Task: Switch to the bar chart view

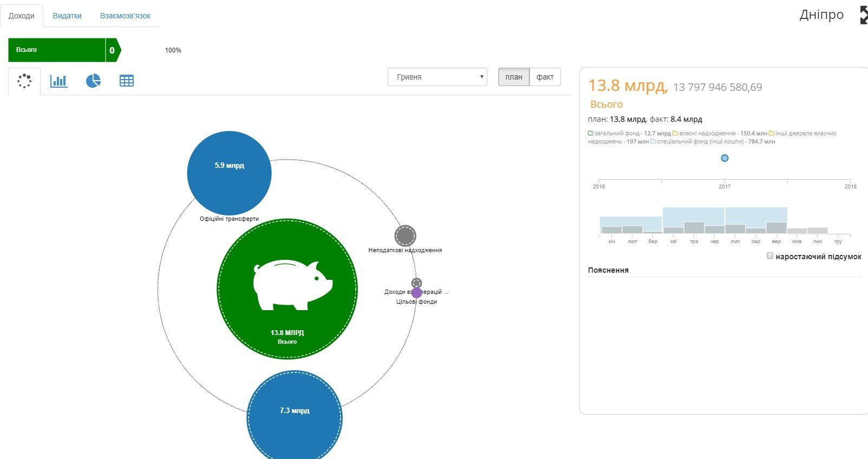Action: click(x=58, y=81)
